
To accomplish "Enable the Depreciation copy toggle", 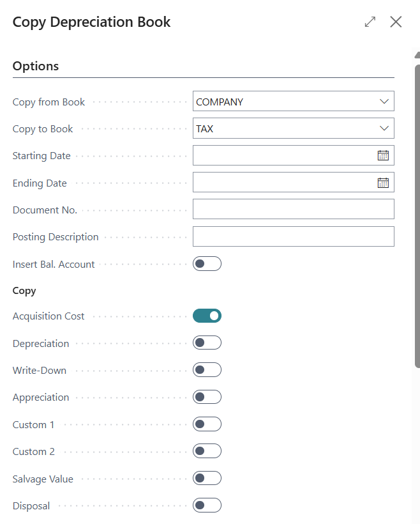I will [x=207, y=343].
